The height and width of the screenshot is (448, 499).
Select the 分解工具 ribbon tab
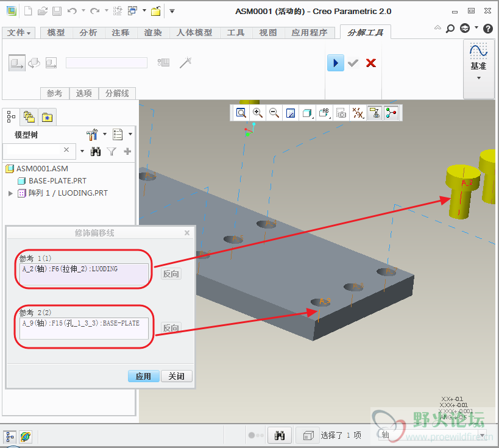point(366,32)
